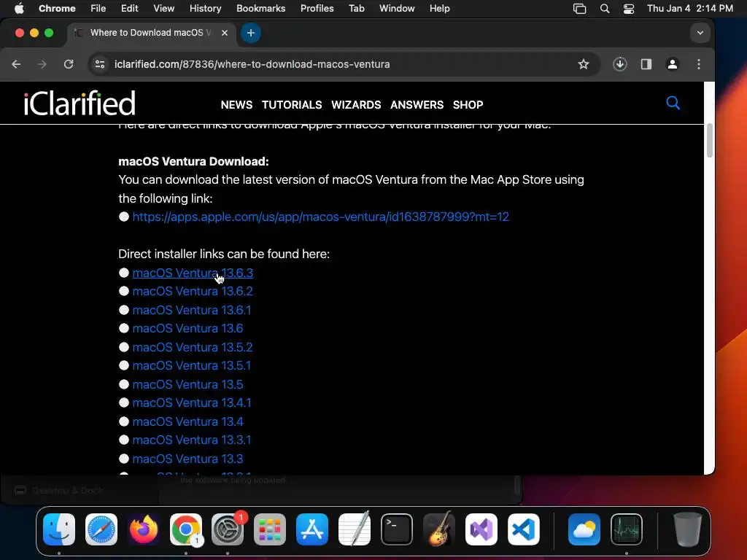This screenshot has height=560, width=747.
Task: Open the File menu
Action: click(x=98, y=9)
